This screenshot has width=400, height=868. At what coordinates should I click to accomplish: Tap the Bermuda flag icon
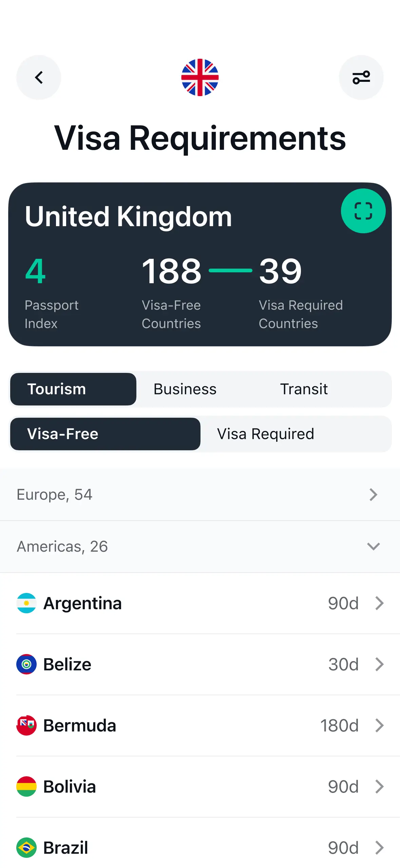(x=26, y=725)
